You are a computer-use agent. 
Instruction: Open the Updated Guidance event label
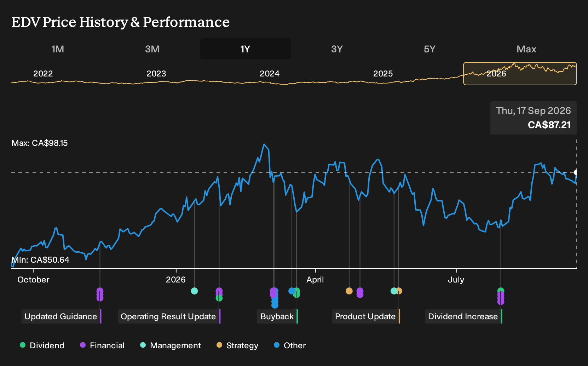pyautogui.click(x=62, y=316)
